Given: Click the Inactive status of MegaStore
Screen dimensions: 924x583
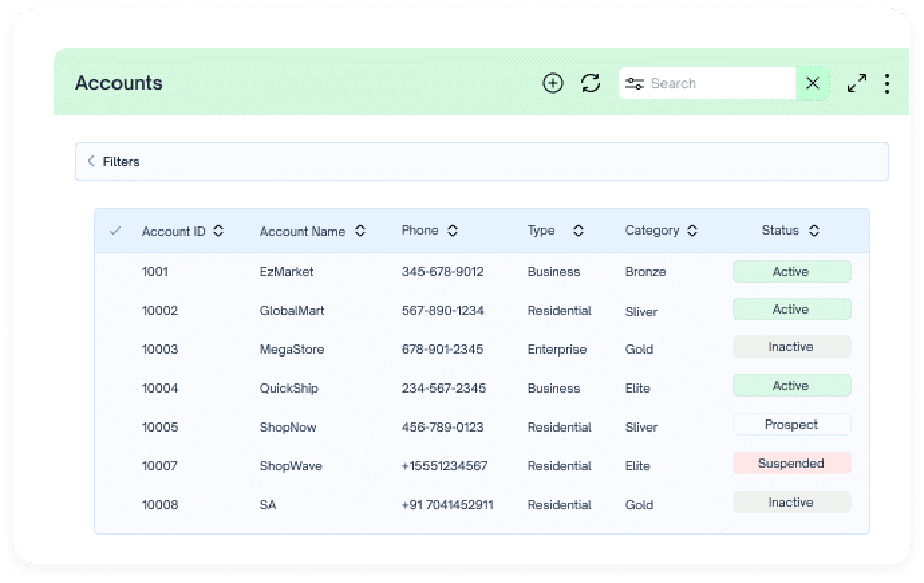Looking at the screenshot, I should (791, 346).
